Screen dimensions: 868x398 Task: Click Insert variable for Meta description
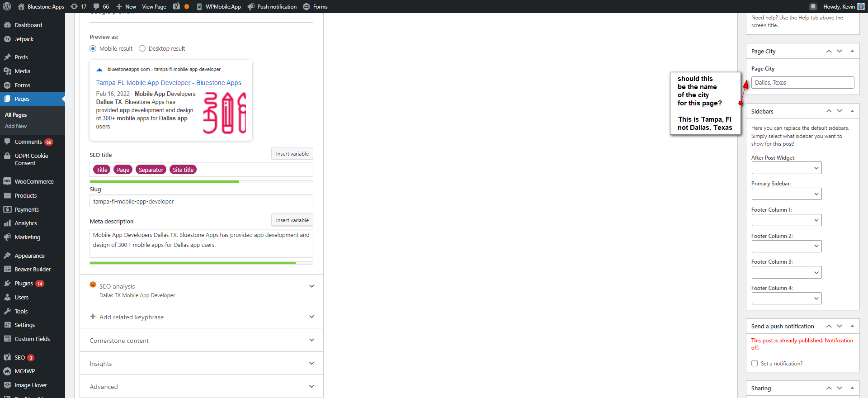(x=292, y=220)
